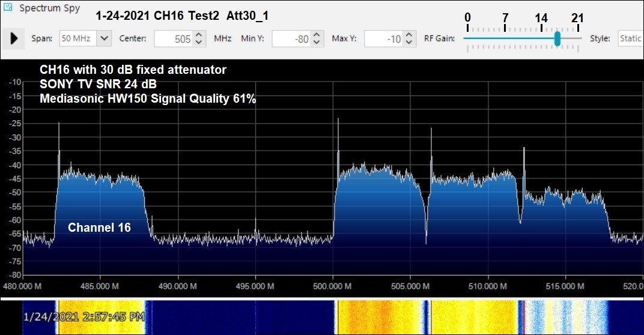Click the Min Y field showing -80
This screenshot has height=335, width=644.
click(292, 39)
